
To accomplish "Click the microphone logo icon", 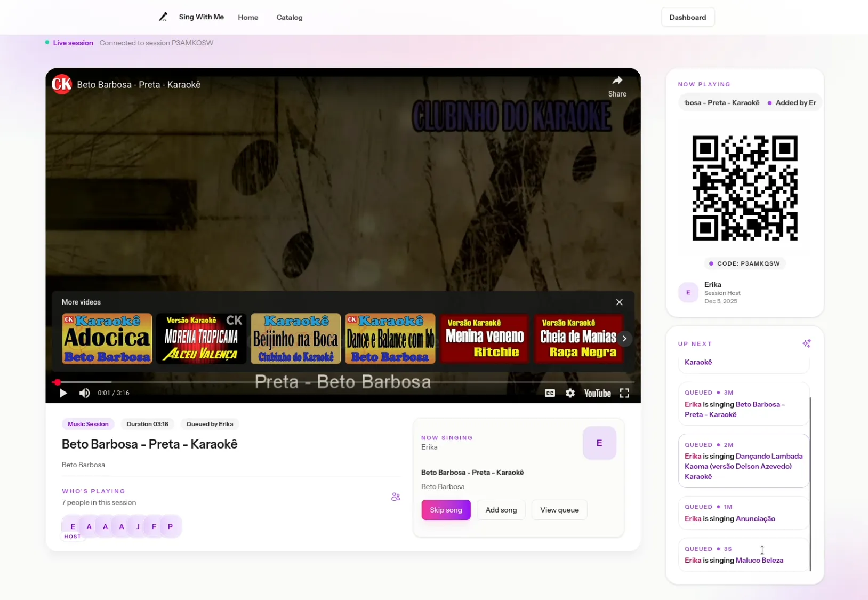I will (x=163, y=17).
